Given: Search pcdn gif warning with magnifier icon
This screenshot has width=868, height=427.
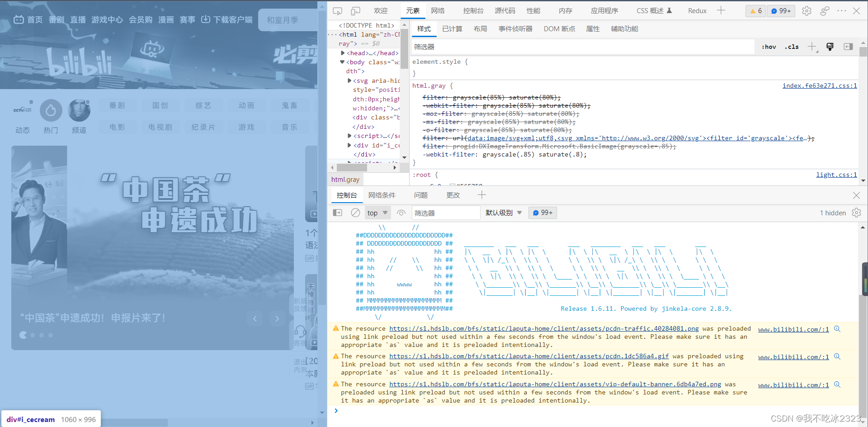Looking at the screenshot, I should tap(837, 356).
